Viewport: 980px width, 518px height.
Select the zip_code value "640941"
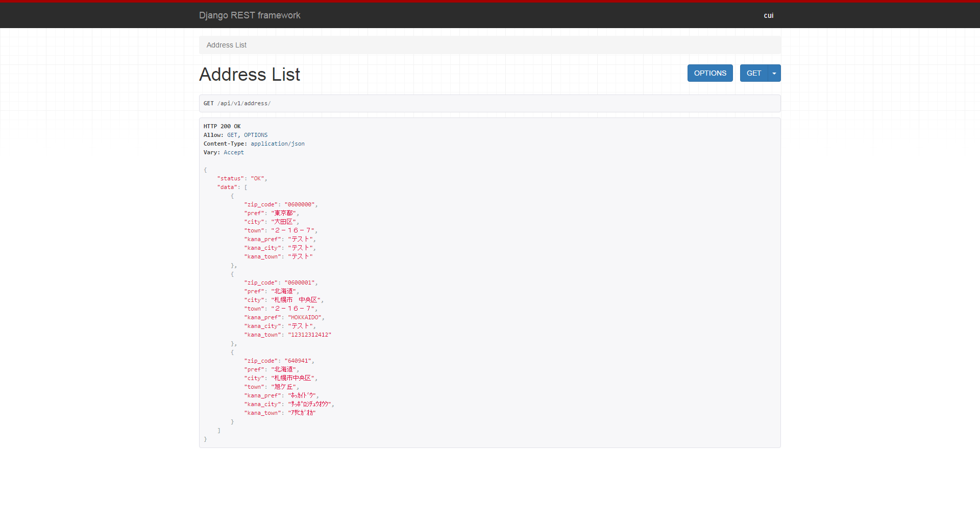click(298, 361)
